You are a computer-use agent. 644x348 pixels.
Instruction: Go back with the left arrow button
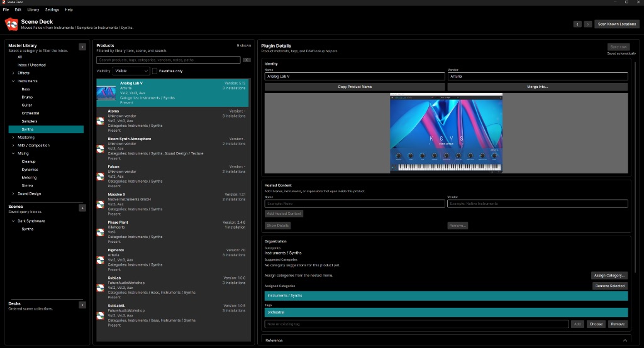577,24
